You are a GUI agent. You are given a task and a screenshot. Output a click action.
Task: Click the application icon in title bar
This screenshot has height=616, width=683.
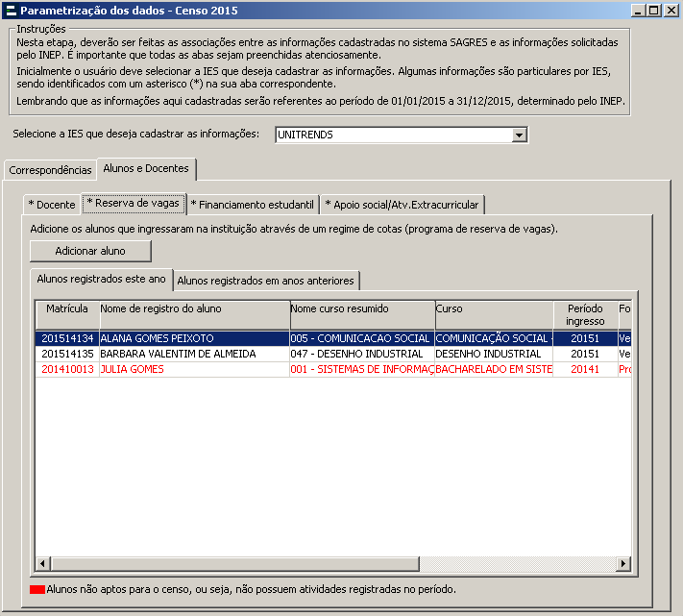coord(11,11)
